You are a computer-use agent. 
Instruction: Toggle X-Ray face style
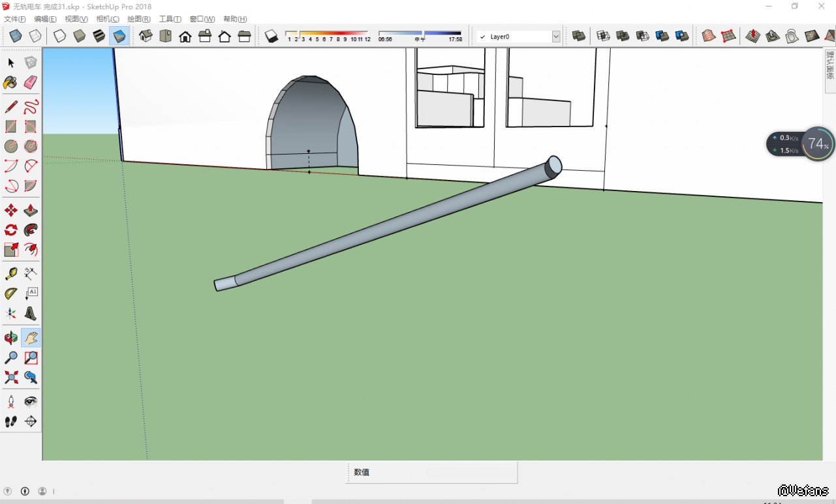16,37
